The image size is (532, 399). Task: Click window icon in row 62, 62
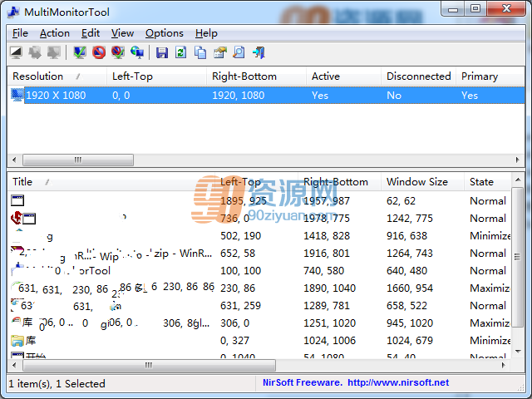(17, 200)
